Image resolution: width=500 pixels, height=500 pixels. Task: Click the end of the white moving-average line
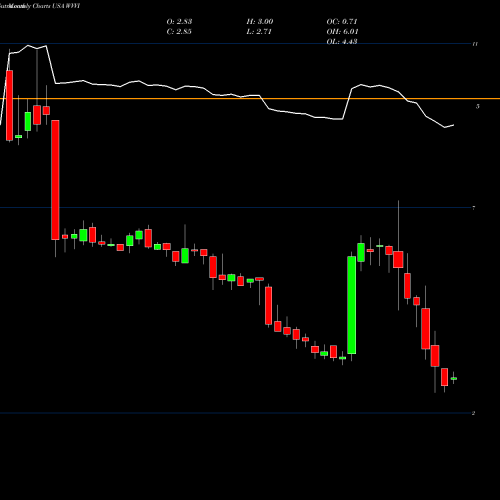tap(453, 125)
